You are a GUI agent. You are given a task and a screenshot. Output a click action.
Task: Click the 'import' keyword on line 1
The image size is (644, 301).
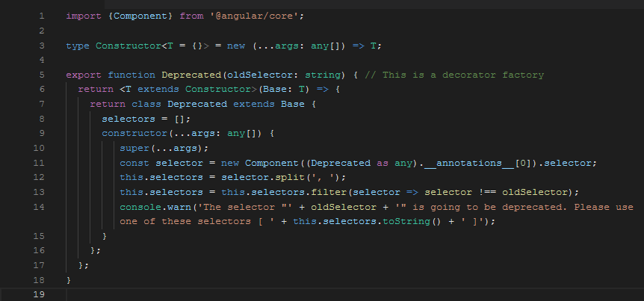[x=84, y=16]
